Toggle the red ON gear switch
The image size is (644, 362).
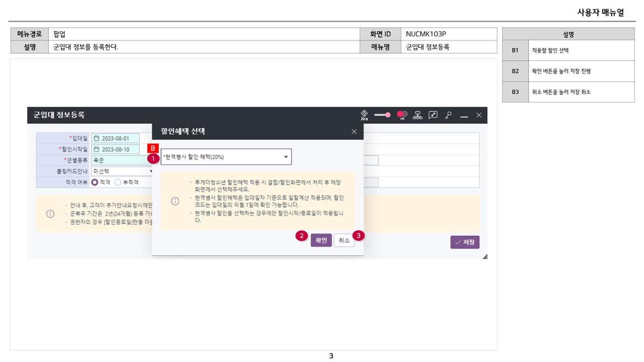(x=402, y=115)
